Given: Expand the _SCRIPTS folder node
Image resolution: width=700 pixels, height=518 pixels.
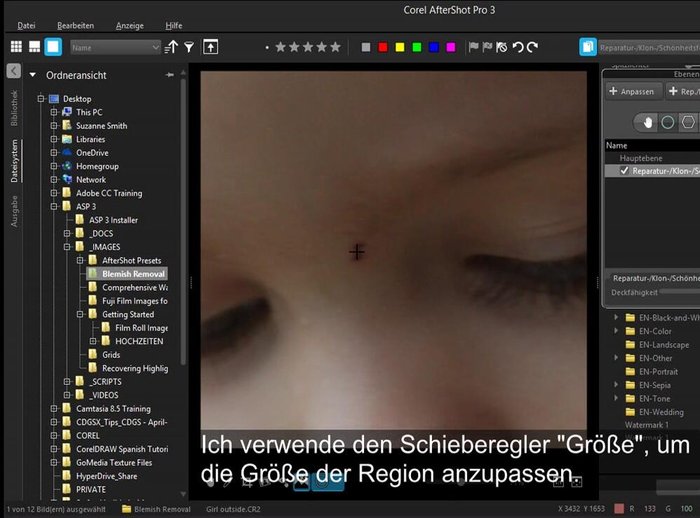Looking at the screenshot, I should click(67, 382).
